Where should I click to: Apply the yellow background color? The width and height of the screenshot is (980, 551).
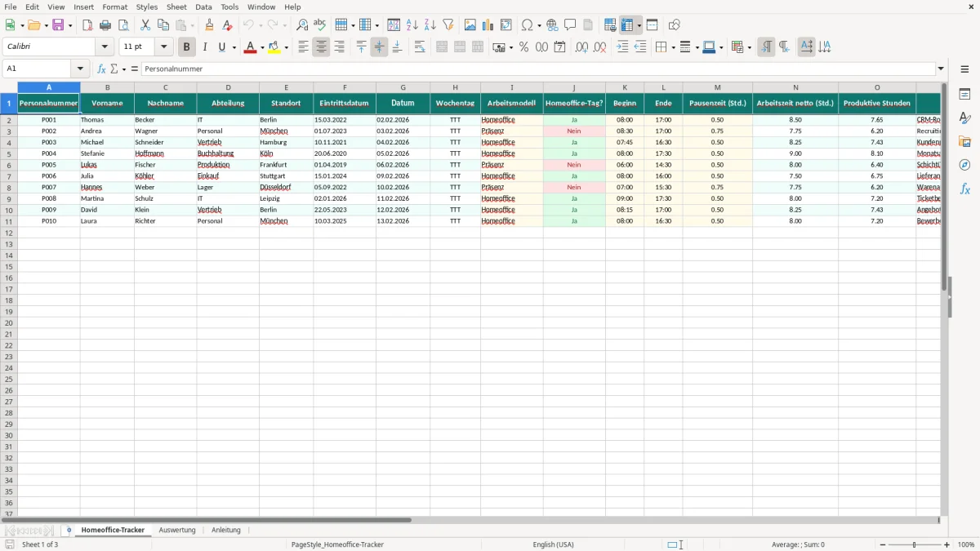(274, 47)
